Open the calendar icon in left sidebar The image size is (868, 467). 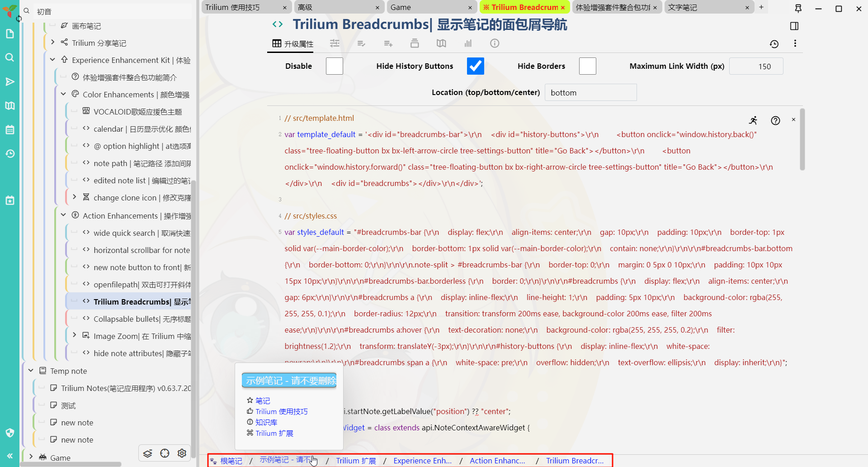pyautogui.click(x=10, y=130)
